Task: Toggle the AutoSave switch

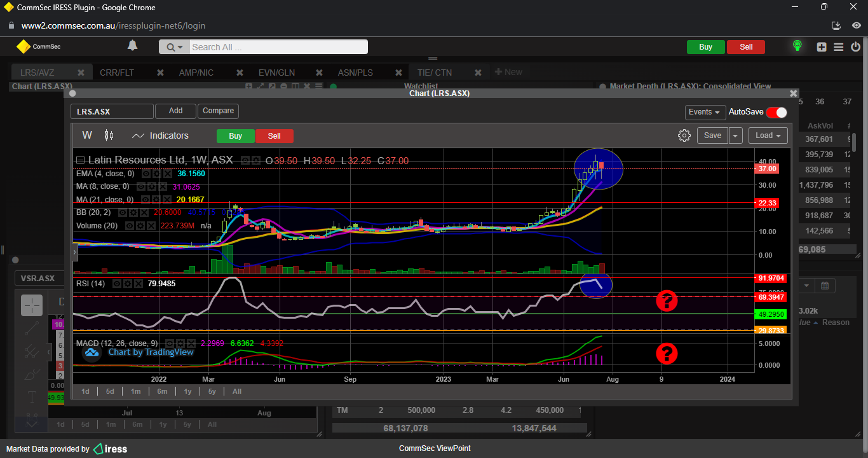Action: click(776, 112)
